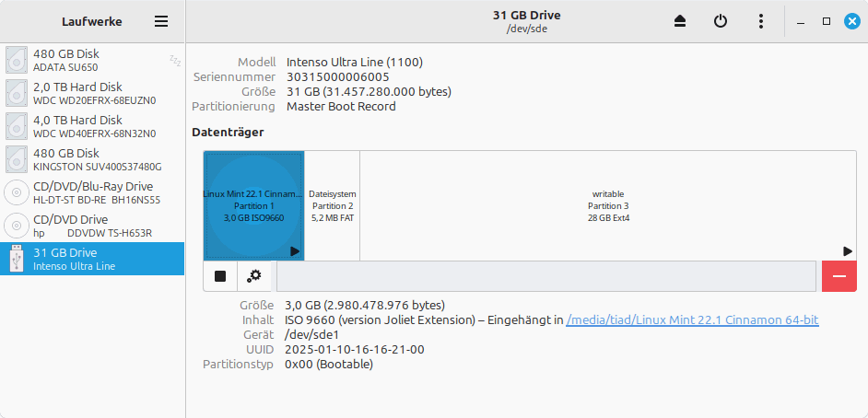Minimize the Disks window
Screen dimensions: 868x418
click(x=801, y=21)
